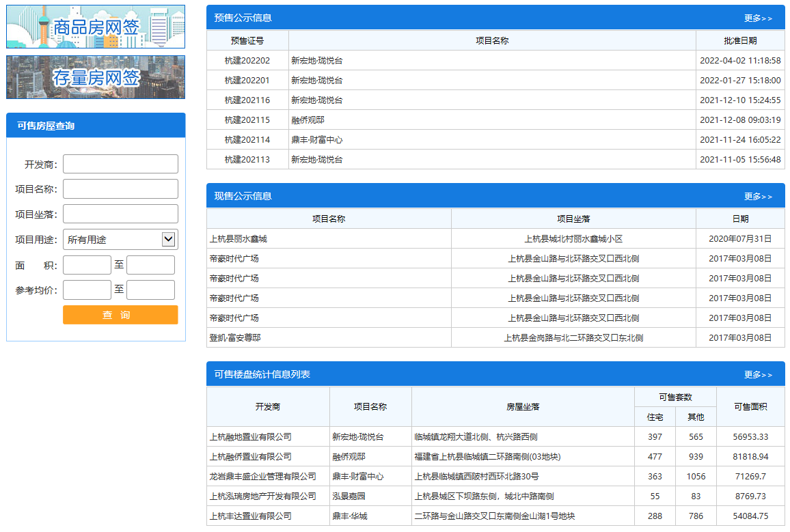Viewport: 790px width, 532px height.
Task: Click the maximum 参考均价 input box
Action: (150, 290)
